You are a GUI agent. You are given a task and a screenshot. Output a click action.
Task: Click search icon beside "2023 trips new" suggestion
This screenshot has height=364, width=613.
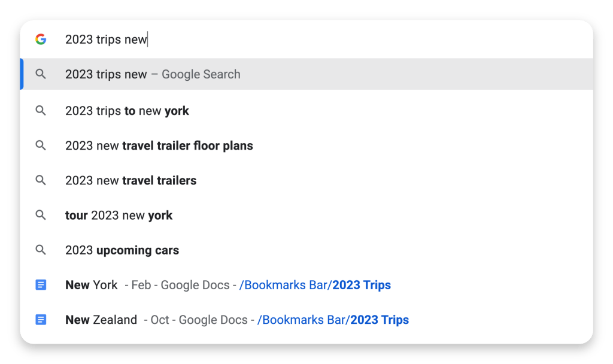[41, 74]
